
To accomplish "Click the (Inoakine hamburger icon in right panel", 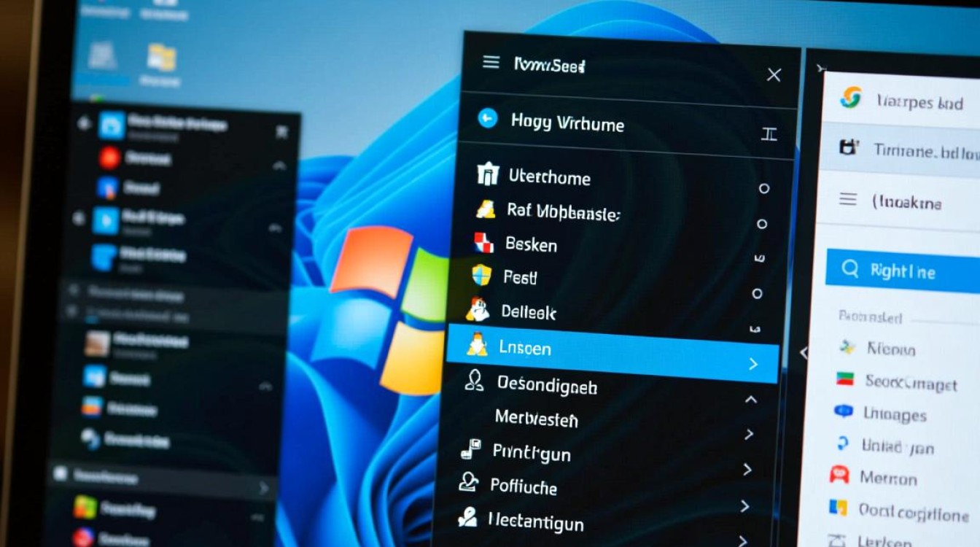I will point(847,199).
